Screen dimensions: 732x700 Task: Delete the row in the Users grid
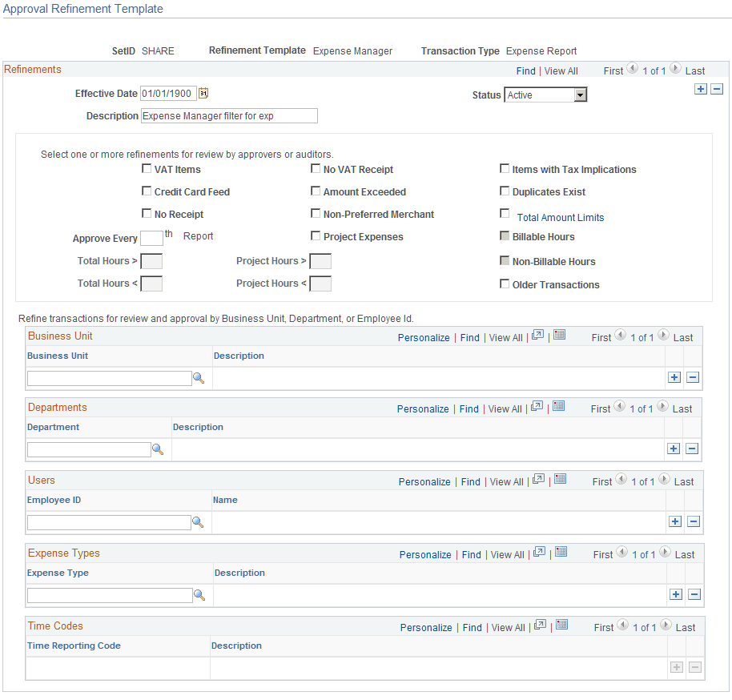click(692, 521)
